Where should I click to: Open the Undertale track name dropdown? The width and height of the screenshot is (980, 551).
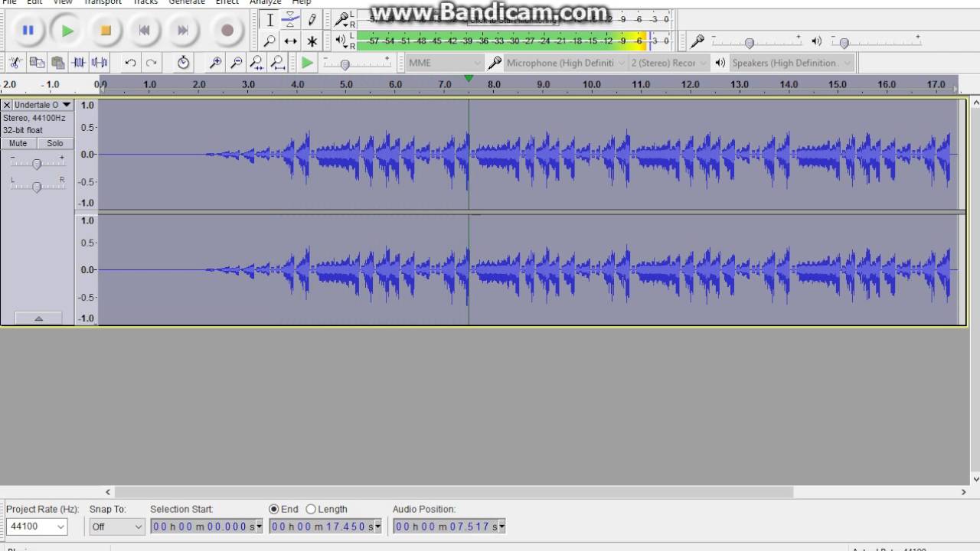coord(43,105)
